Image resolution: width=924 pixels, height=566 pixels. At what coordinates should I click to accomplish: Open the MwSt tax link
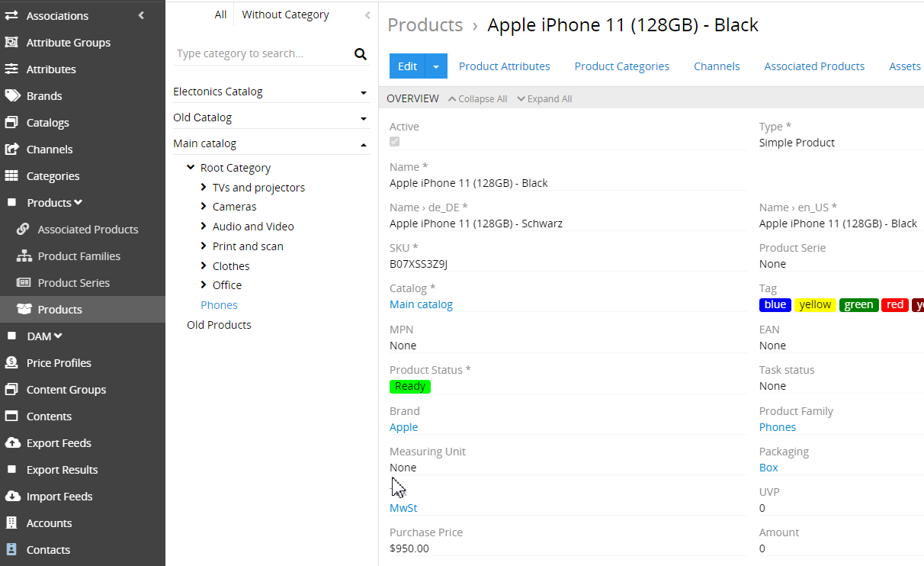403,508
